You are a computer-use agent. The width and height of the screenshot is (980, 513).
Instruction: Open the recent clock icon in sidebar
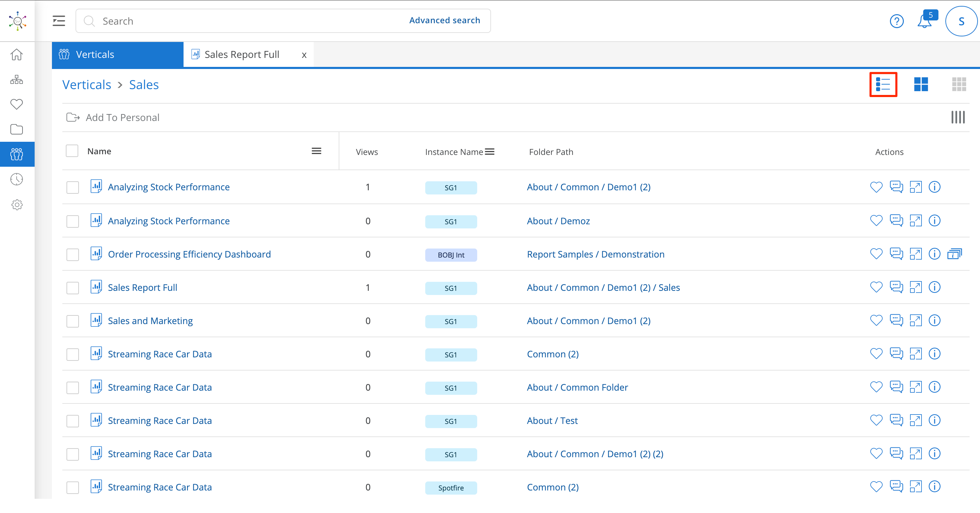17,180
